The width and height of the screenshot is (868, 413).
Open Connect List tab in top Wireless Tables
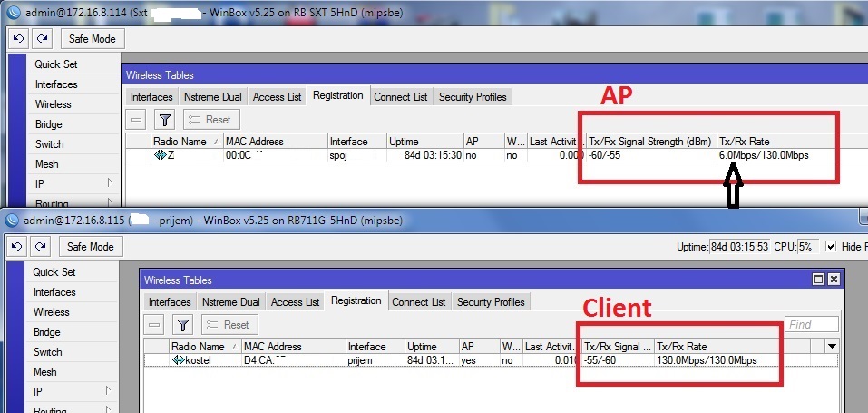(401, 97)
